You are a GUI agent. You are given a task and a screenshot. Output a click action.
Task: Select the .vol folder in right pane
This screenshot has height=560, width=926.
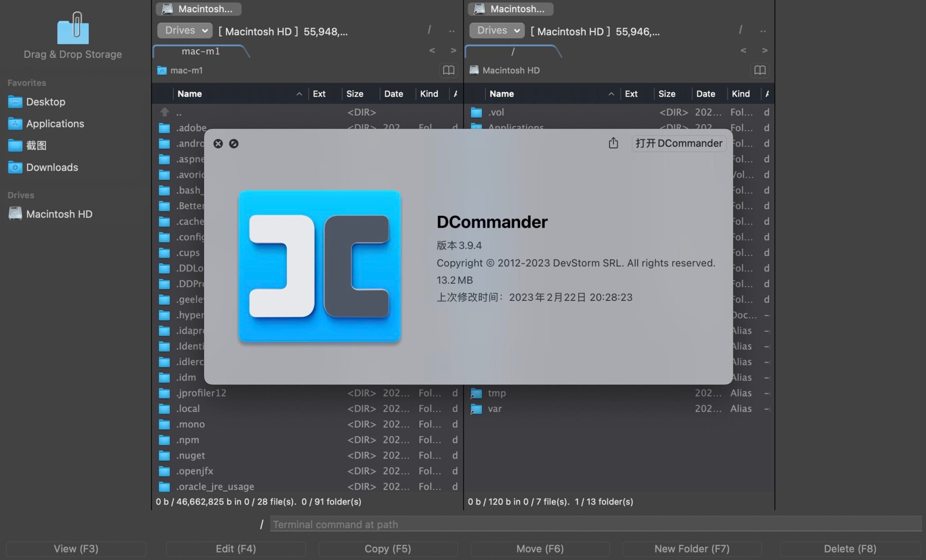tap(620, 112)
